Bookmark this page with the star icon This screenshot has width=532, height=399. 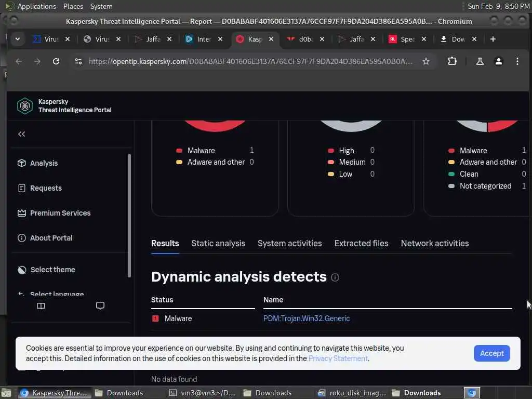[426, 61]
